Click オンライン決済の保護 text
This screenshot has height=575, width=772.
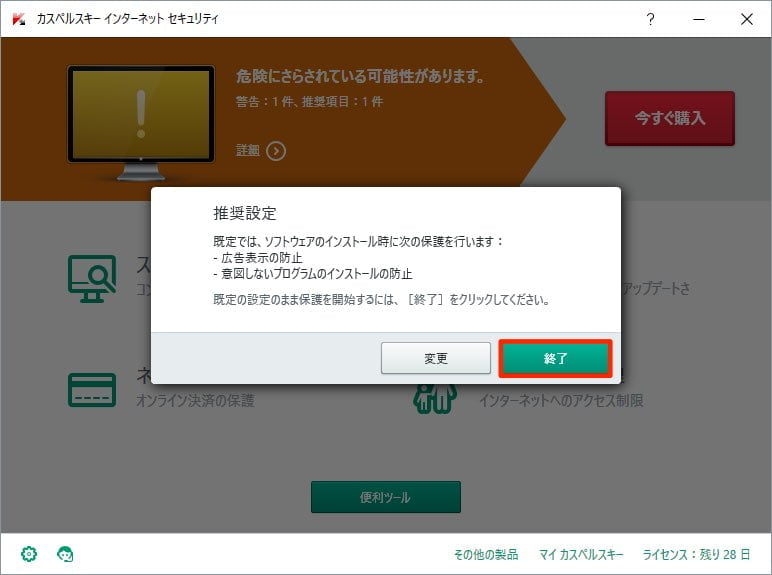(x=195, y=401)
